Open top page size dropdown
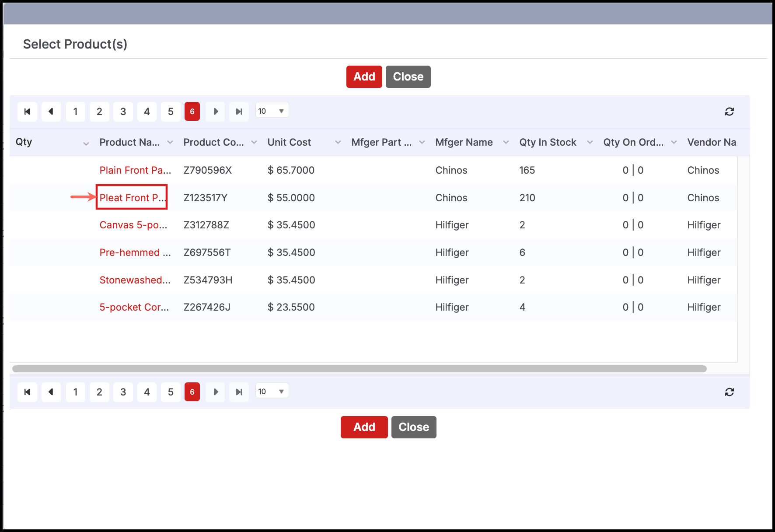 click(x=272, y=111)
